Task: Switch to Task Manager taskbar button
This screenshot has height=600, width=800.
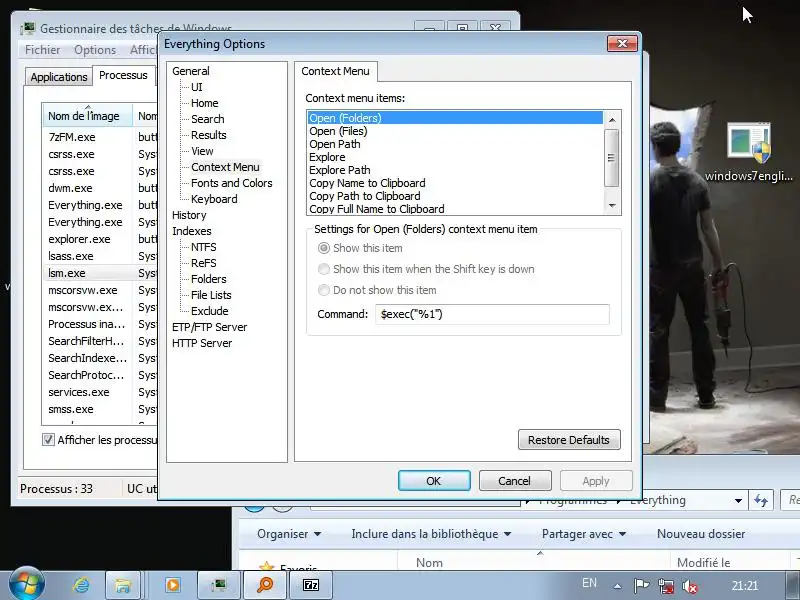Action: pyautogui.click(x=219, y=585)
